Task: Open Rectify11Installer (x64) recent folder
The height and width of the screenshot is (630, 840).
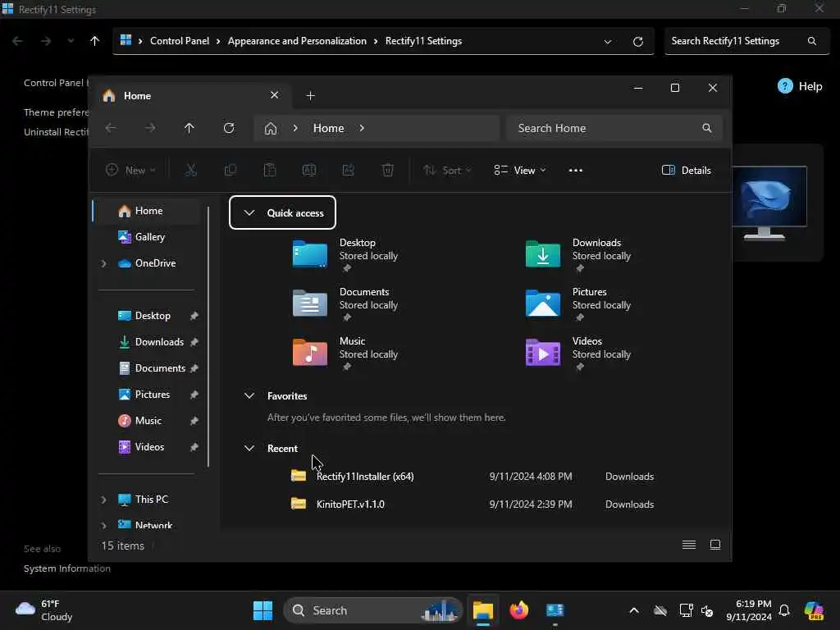Action: [x=472, y=477]
